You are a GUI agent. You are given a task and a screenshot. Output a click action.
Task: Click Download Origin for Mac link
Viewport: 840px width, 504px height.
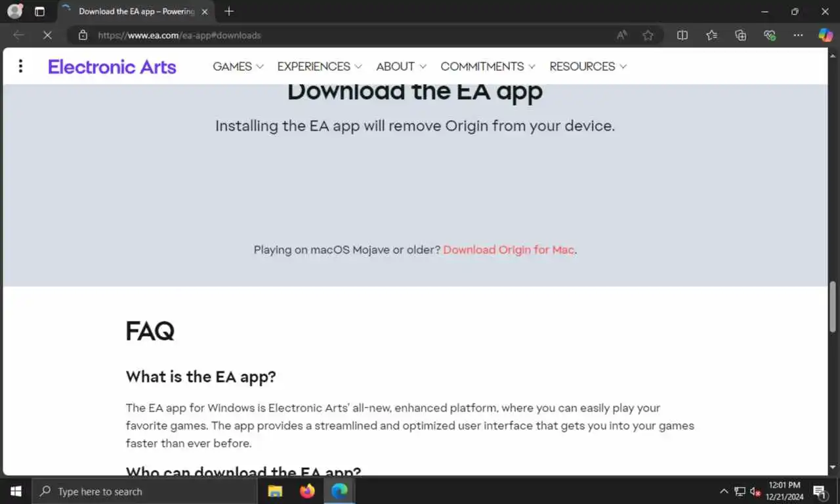pos(509,250)
